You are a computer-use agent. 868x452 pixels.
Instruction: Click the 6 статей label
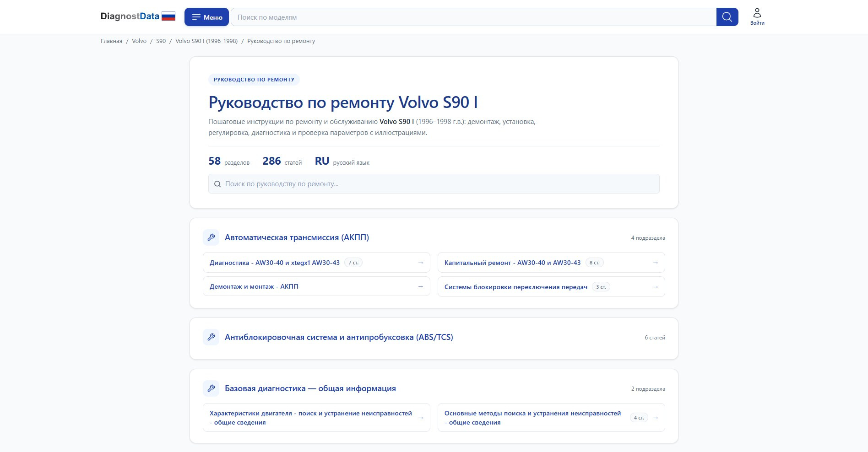[655, 338]
